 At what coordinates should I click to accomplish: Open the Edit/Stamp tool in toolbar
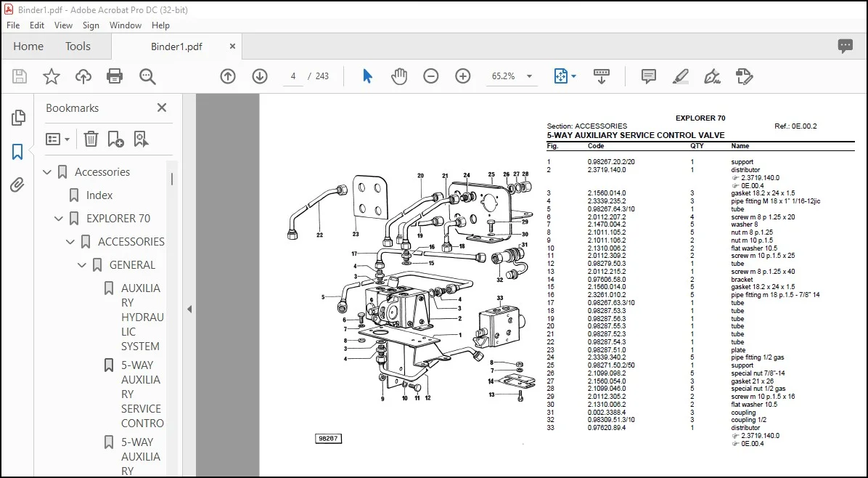[x=745, y=76]
